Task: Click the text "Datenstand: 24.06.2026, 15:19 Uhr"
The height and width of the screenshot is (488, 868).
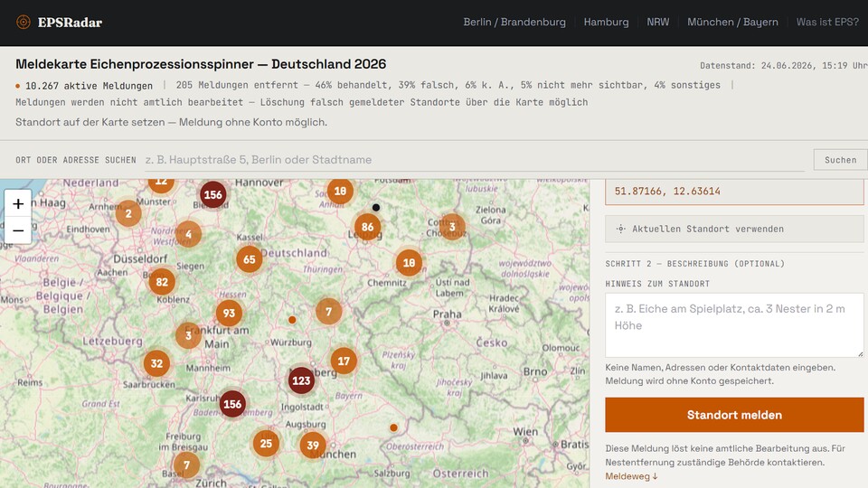Action: pyautogui.click(x=783, y=65)
